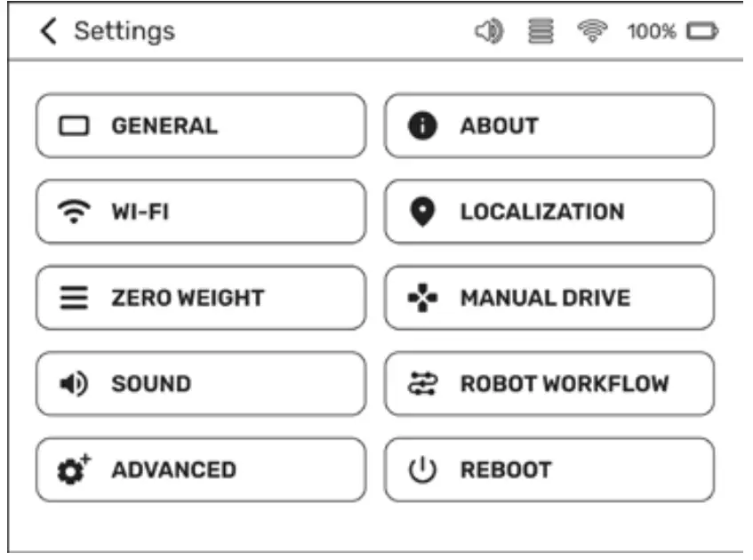The width and height of the screenshot is (753, 560).
Task: Open the Robot Workflow settings
Action: click(x=549, y=384)
